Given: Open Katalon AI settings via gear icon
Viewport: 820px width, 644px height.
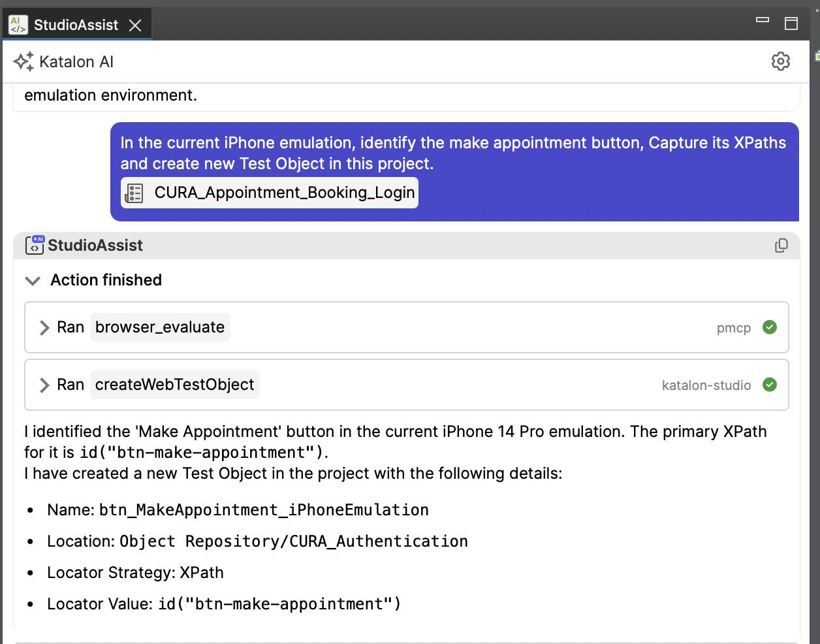Looking at the screenshot, I should [x=780, y=61].
